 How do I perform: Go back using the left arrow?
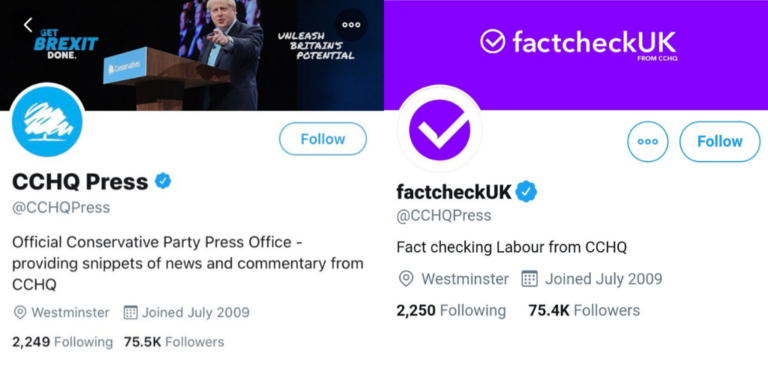tap(28, 25)
